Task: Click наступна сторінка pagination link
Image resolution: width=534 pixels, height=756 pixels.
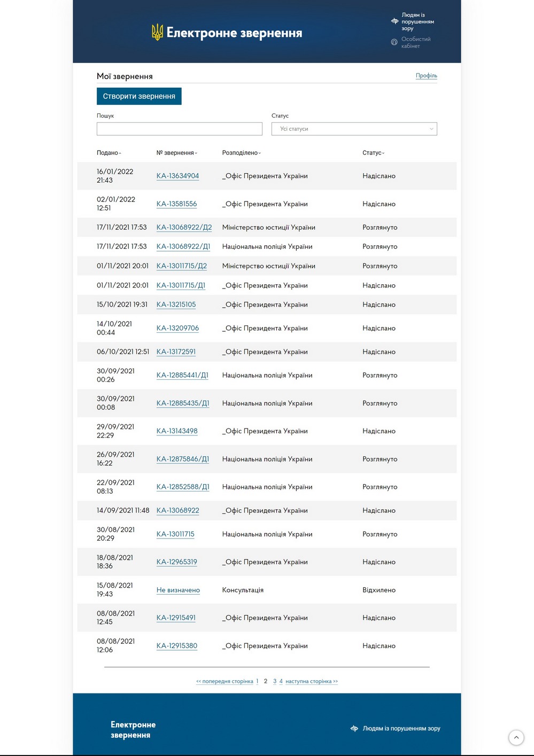Action: [x=312, y=681]
